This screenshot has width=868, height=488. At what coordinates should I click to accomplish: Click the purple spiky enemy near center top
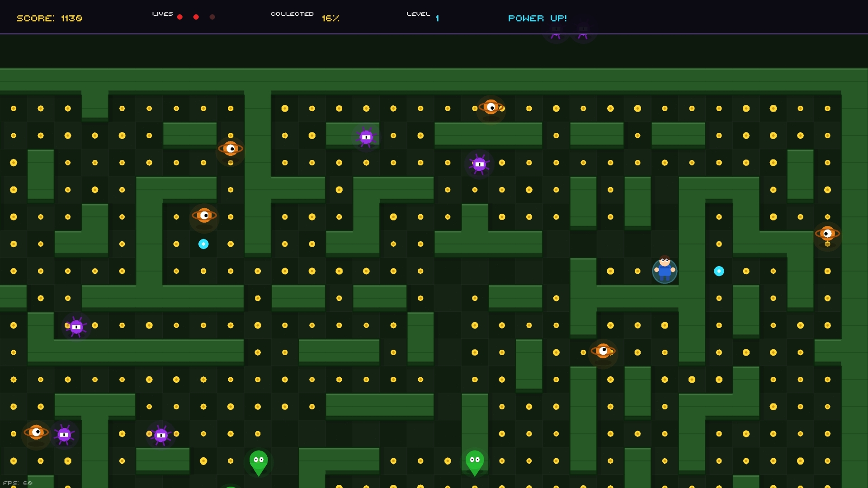coord(479,164)
